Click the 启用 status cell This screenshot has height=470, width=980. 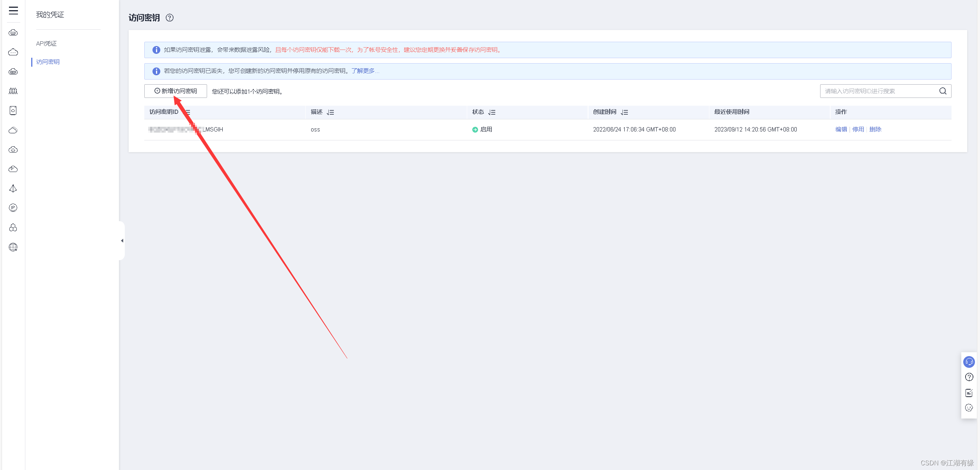482,129
